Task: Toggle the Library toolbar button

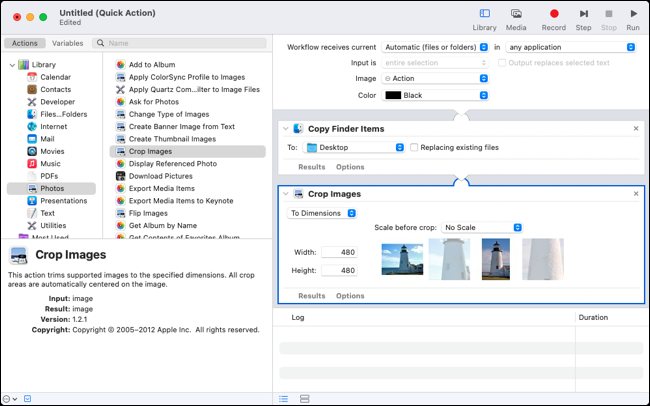Action: point(484,19)
